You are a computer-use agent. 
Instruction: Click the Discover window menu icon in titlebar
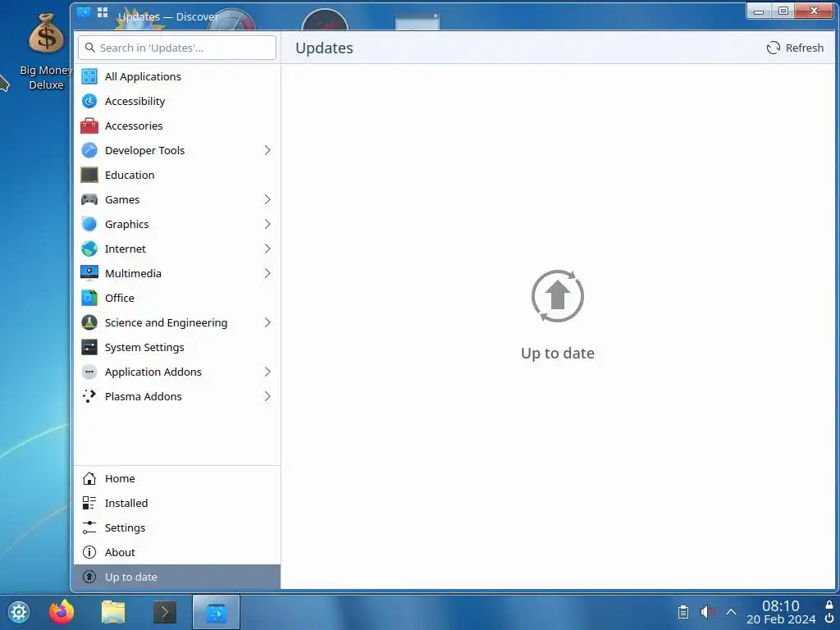[x=84, y=11]
